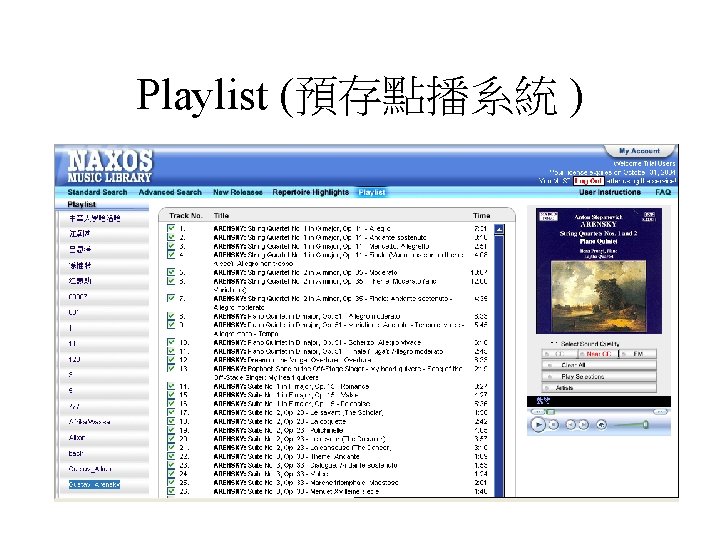720x540 pixels.
Task: Click the green seek position marker
Action: 551,412
